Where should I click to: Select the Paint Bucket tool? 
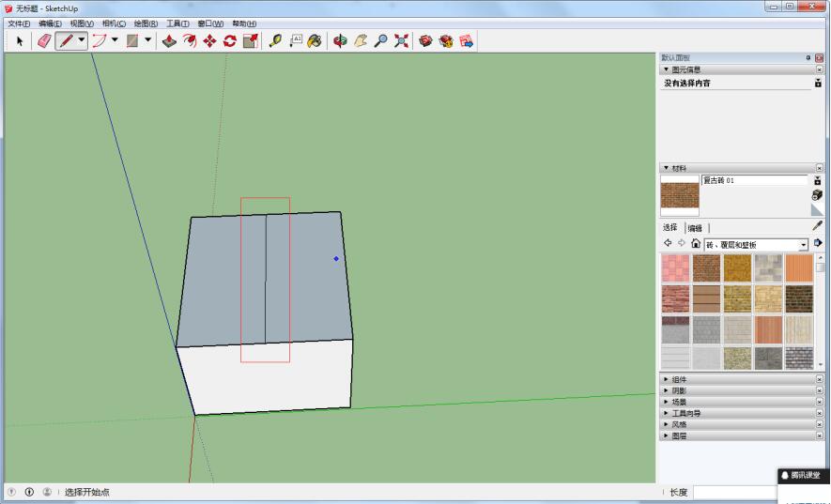click(315, 40)
